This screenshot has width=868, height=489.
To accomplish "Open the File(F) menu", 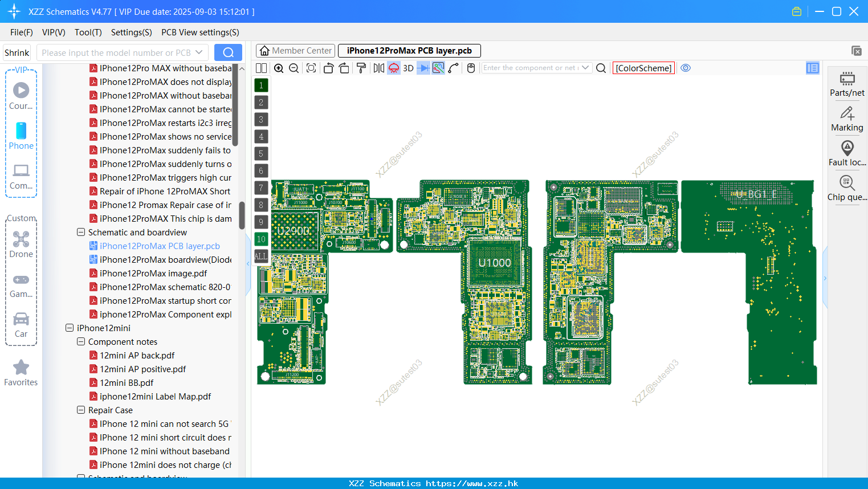I will click(x=22, y=32).
